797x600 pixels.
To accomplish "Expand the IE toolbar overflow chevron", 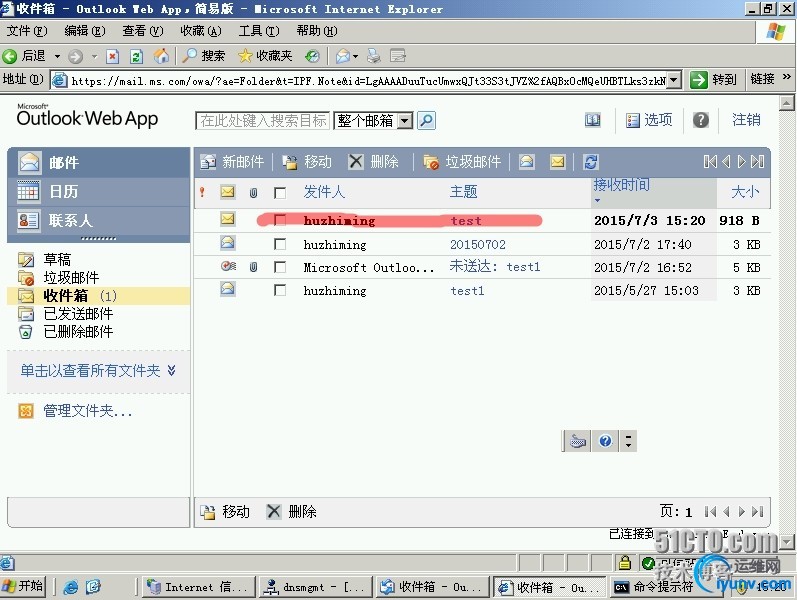I will point(787,76).
